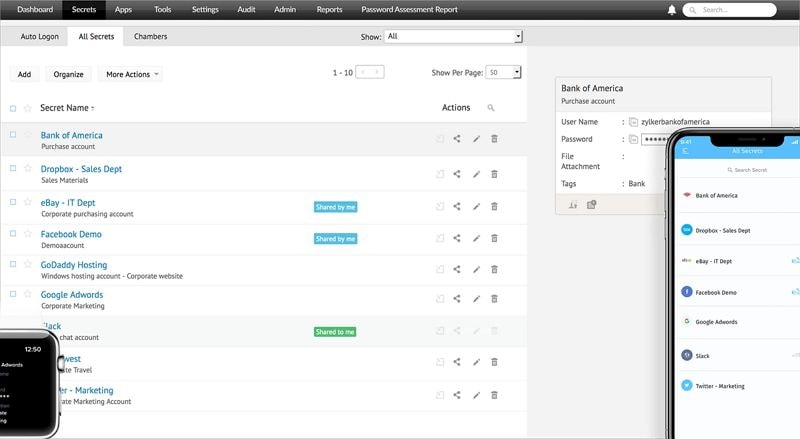Check the Facebook Demo checkbox
Image resolution: width=800 pixels, height=439 pixels.
click(13, 233)
